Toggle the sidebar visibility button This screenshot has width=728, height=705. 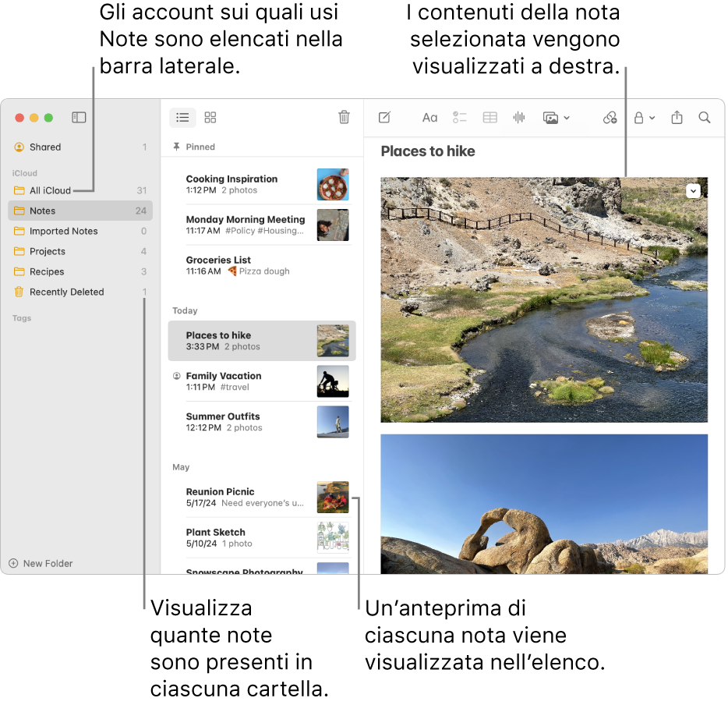coord(79,118)
